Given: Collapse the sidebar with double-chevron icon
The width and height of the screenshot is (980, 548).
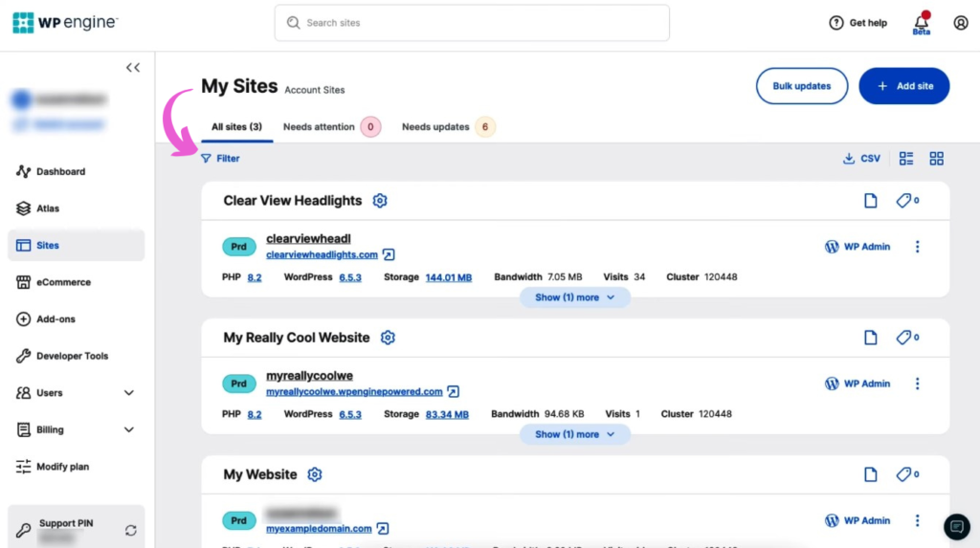Looking at the screenshot, I should (132, 68).
